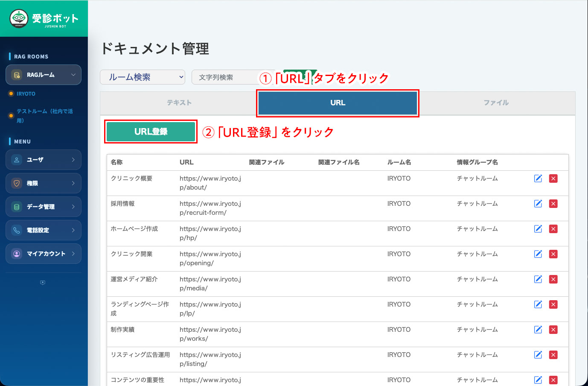Screen dimensions: 588x386
Task: Delete the クリニック概要 row
Action: tap(553, 178)
